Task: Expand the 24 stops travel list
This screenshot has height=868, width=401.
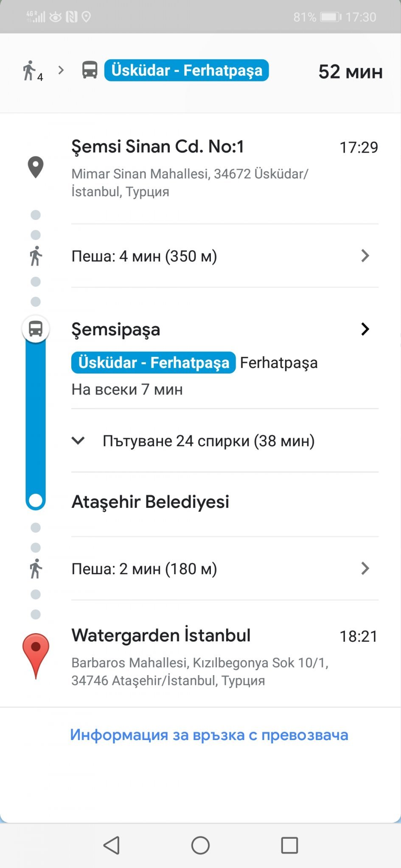Action: pos(79,441)
